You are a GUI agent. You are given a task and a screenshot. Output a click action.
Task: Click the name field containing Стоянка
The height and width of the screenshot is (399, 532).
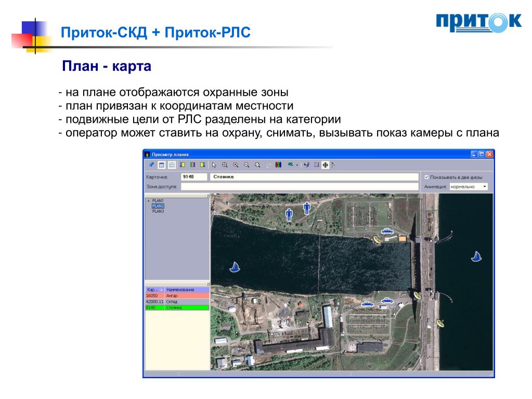pos(314,177)
